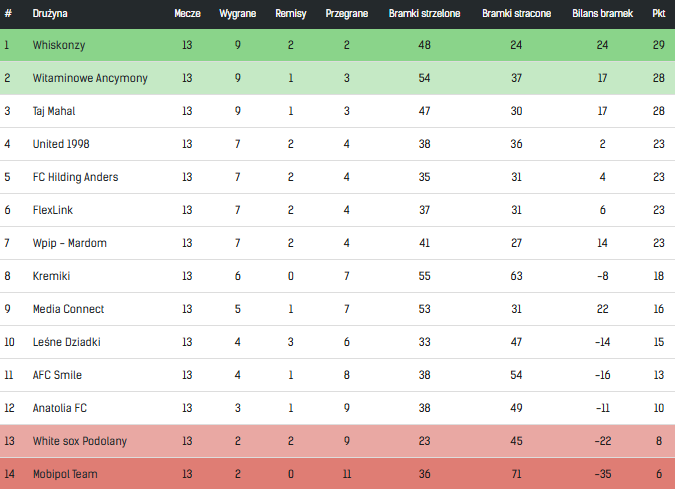677x489 pixels.
Task: Sort by Bramki strzelone header
Action: tap(425, 14)
